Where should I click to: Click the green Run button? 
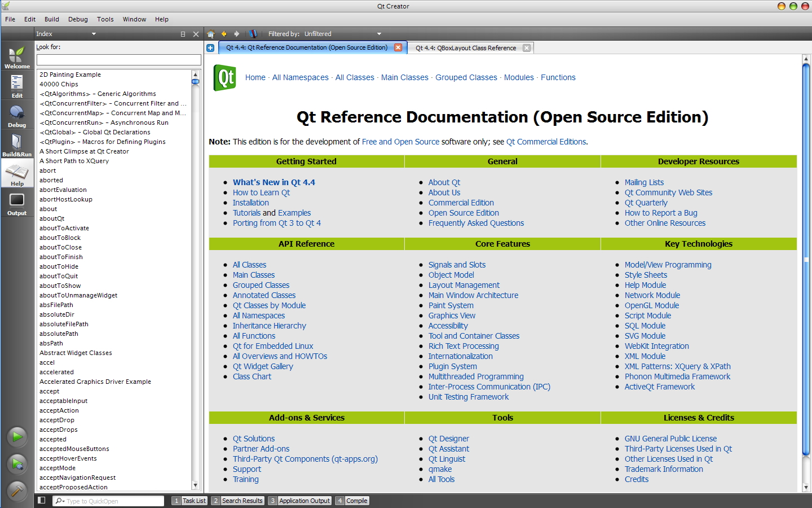click(x=17, y=436)
